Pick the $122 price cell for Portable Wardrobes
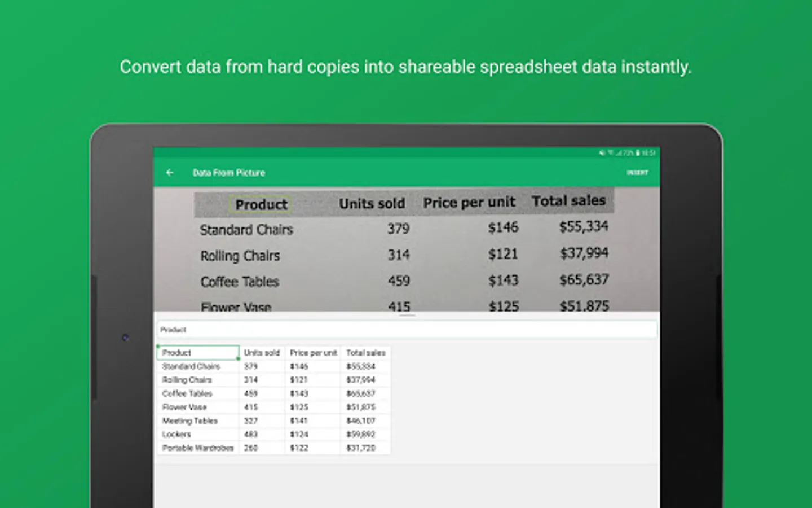The height and width of the screenshot is (508, 812). click(313, 448)
